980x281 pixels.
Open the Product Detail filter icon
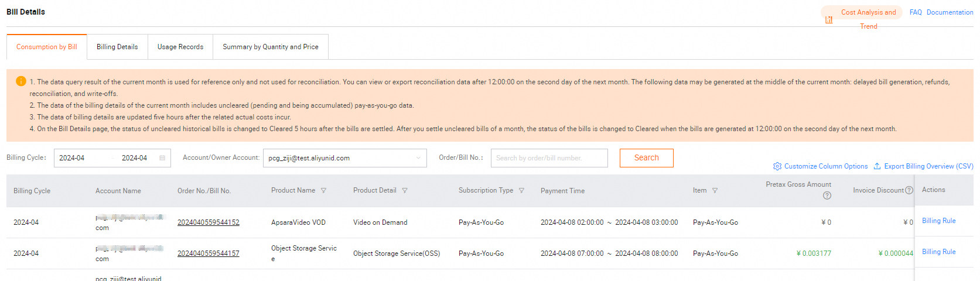click(405, 191)
